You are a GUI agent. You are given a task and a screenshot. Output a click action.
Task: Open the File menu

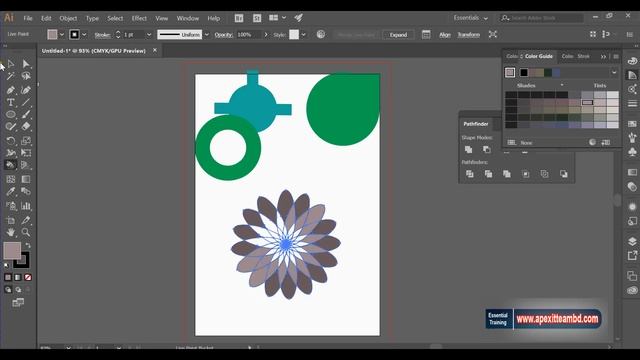point(28,18)
